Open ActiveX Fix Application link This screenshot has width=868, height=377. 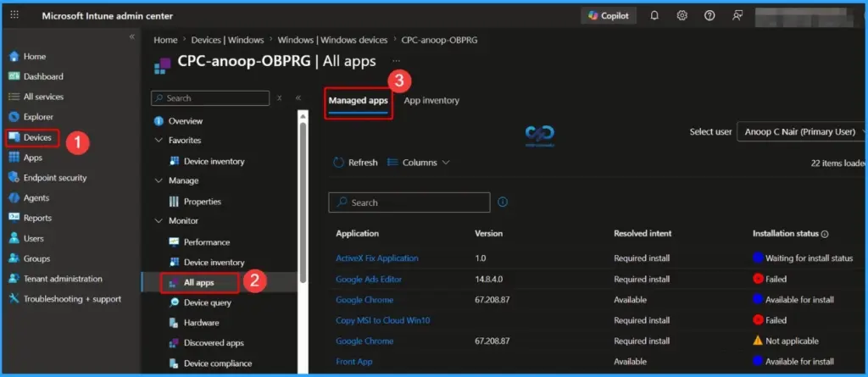(x=377, y=258)
